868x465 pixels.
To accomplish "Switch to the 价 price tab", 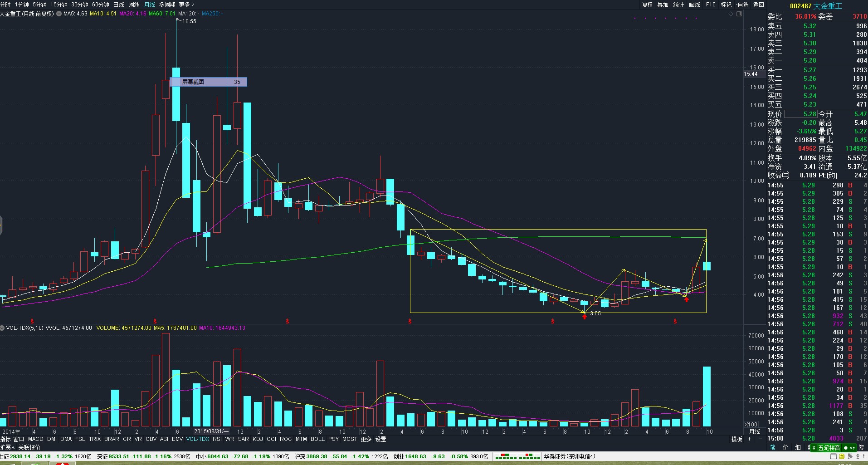I will tap(785, 447).
